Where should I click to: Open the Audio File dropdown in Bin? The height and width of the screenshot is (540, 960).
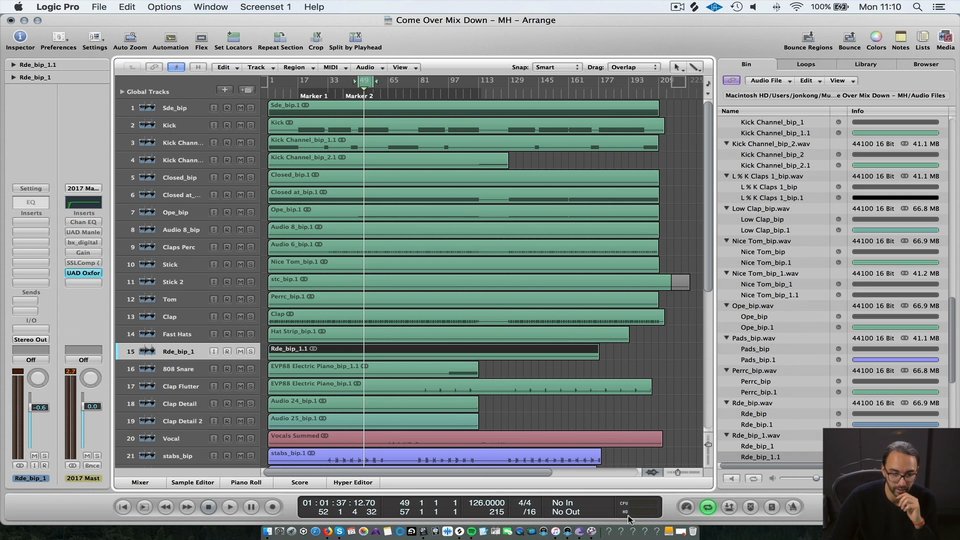[x=769, y=81]
